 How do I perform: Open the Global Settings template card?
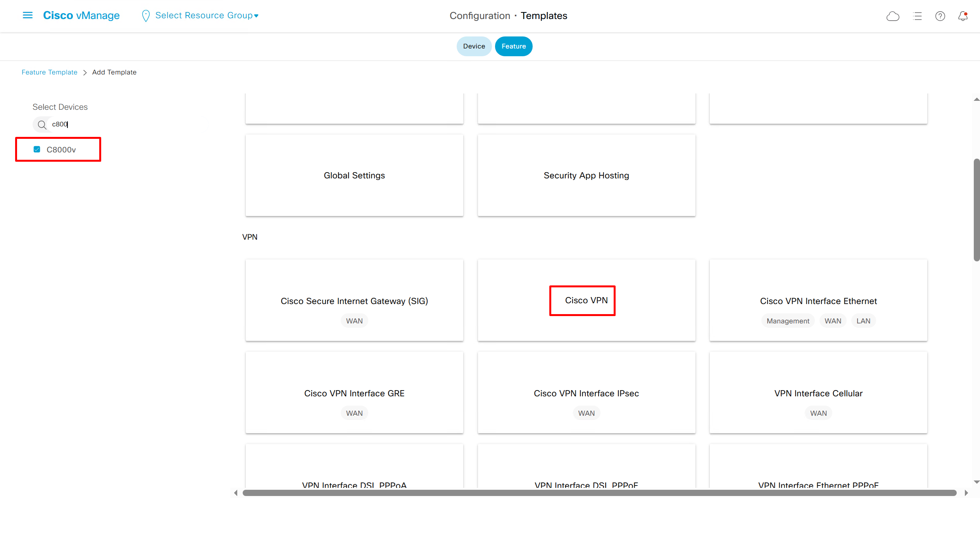(354, 175)
